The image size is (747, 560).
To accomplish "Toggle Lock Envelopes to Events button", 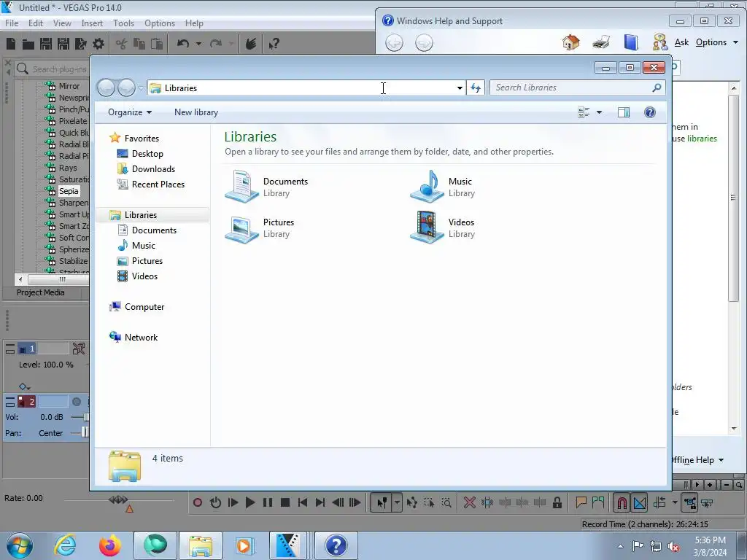I will point(690,502).
